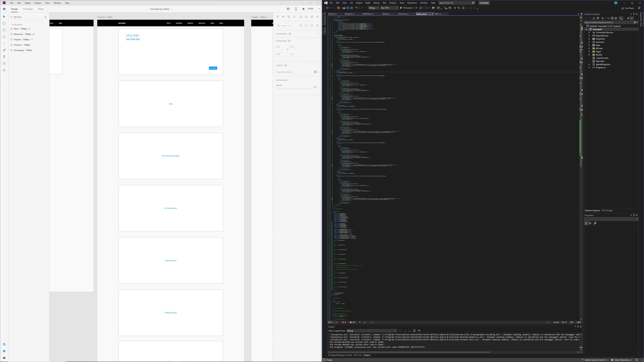Toggle Solution Explorer nested view button
The height and width of the screenshot is (362, 644).
(621, 18)
